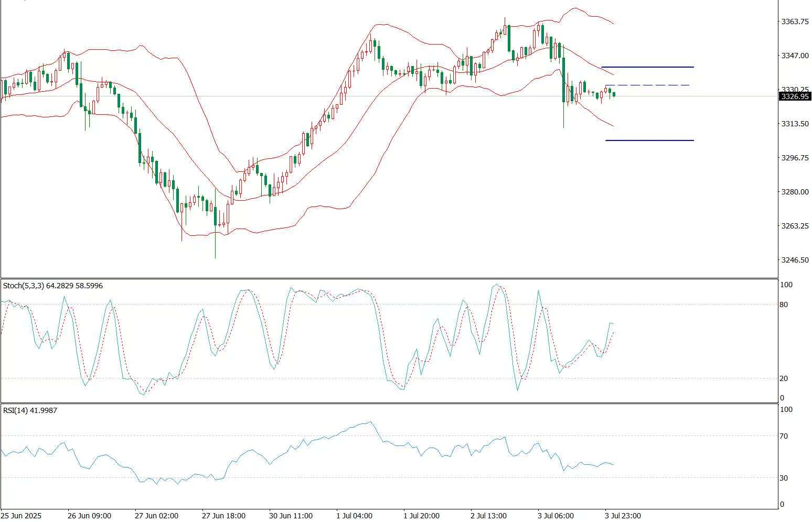This screenshot has width=812, height=522.
Task: Click the upper solid blue horizontal line
Action: point(647,67)
